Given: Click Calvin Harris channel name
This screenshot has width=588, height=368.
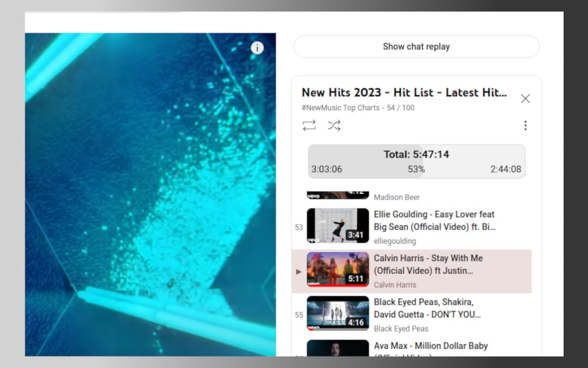Looking at the screenshot, I should 395,285.
